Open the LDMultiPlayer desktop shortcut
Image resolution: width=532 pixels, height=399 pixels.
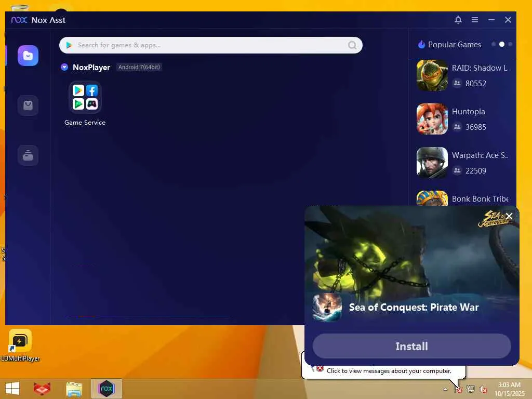click(20, 345)
